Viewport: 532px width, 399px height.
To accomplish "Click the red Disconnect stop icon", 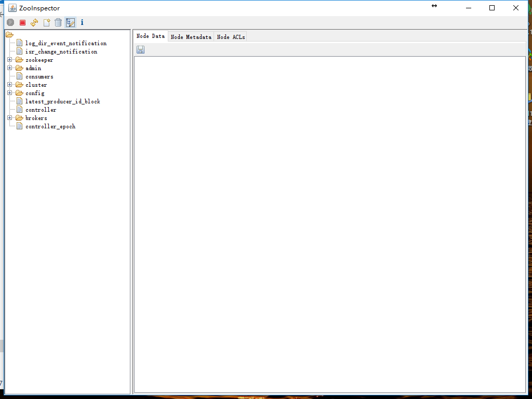I will (22, 22).
